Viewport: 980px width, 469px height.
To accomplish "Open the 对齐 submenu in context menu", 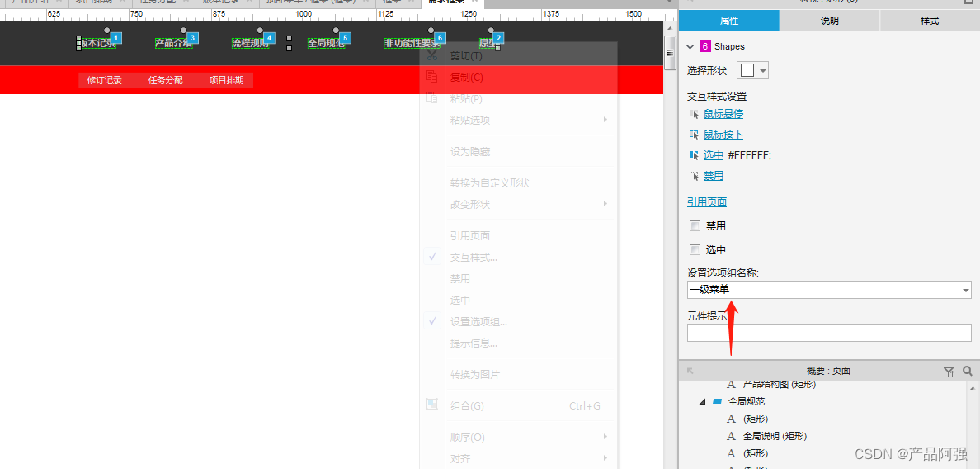I will [518, 458].
